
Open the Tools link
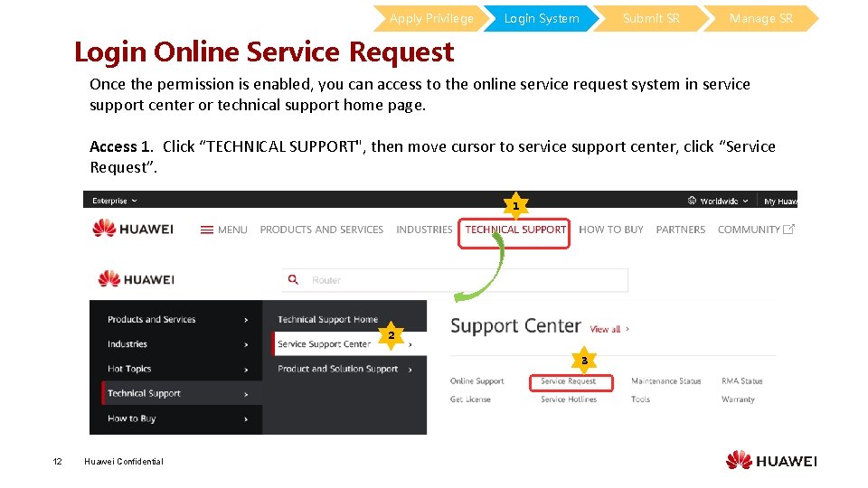click(640, 399)
